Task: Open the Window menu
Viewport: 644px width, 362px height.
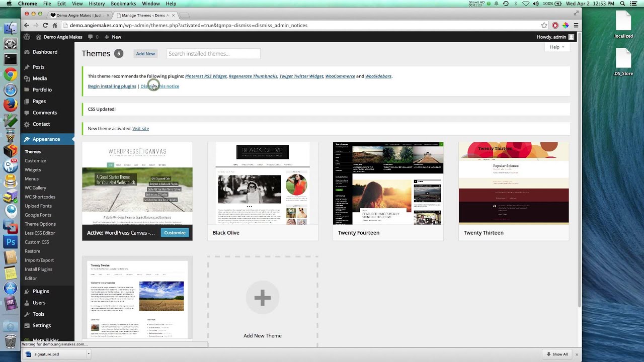Action: point(151,4)
